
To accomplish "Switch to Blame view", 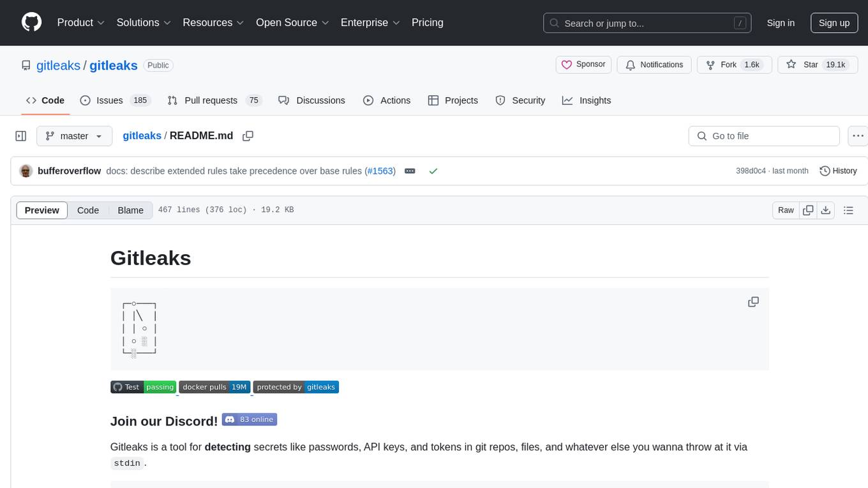I will (130, 210).
